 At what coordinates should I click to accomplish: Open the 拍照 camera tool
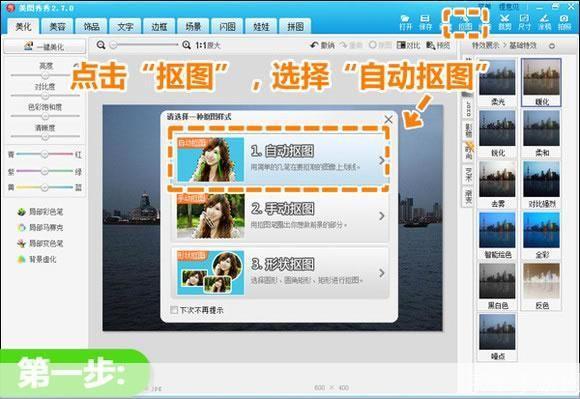564,22
